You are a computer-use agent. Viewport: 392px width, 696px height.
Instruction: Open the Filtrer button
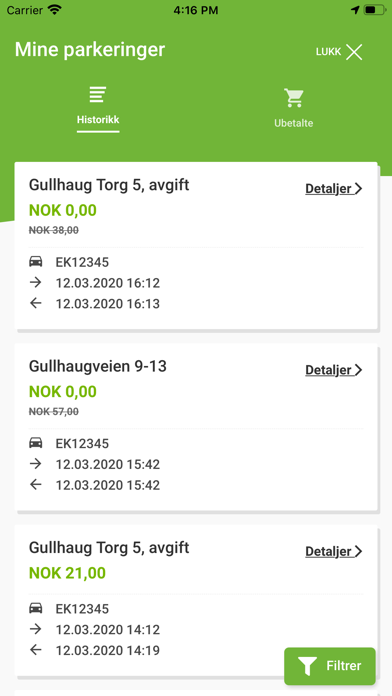click(330, 666)
